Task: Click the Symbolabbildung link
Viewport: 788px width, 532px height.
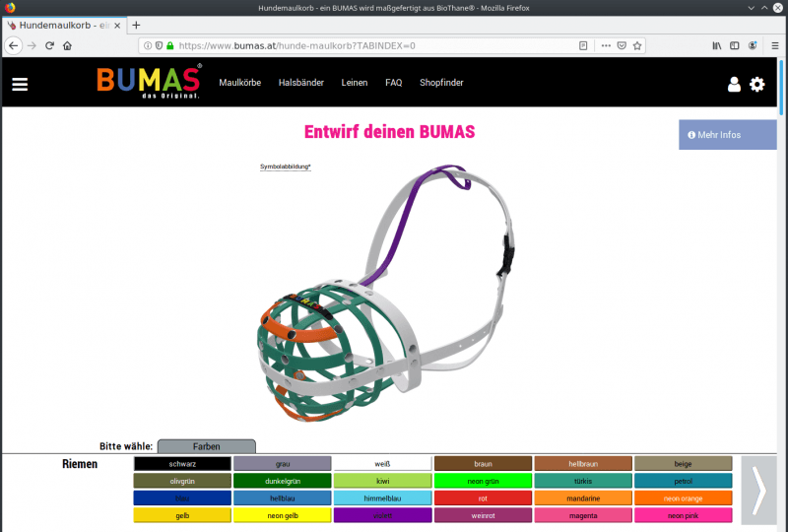Action: (286, 166)
